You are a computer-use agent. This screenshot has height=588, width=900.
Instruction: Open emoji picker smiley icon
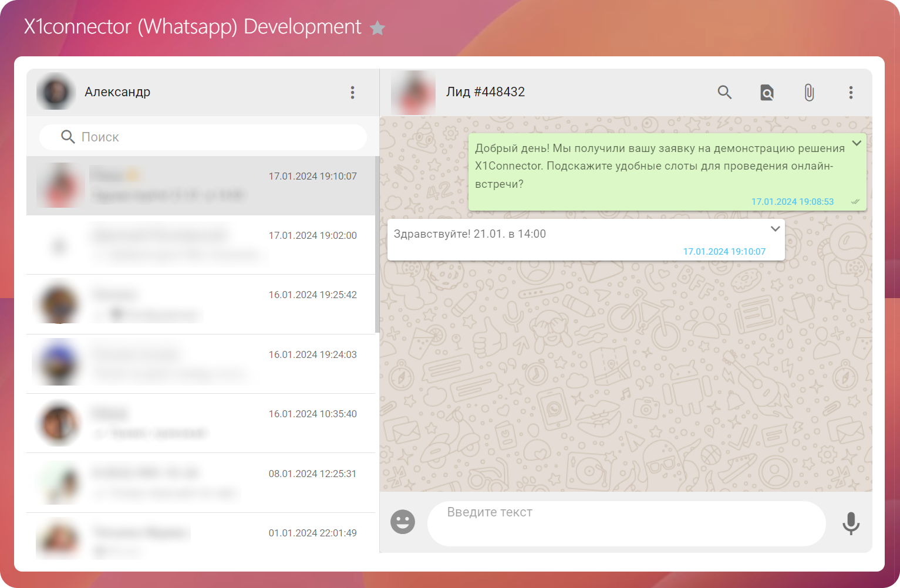click(x=403, y=522)
